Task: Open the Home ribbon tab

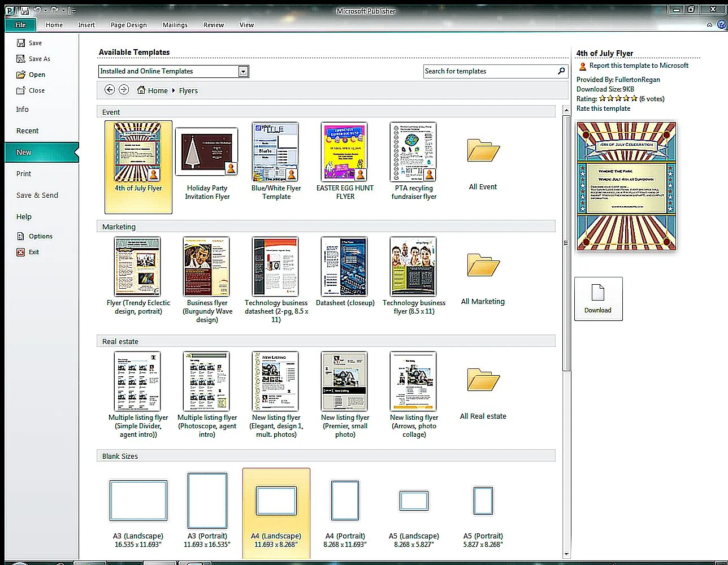Action: (x=54, y=25)
